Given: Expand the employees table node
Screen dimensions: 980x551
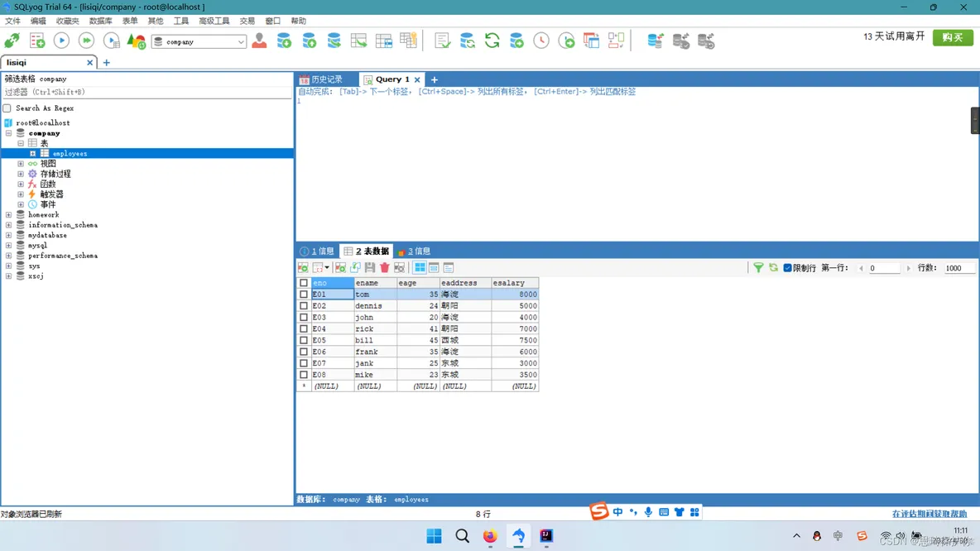Looking at the screenshot, I should coord(33,154).
